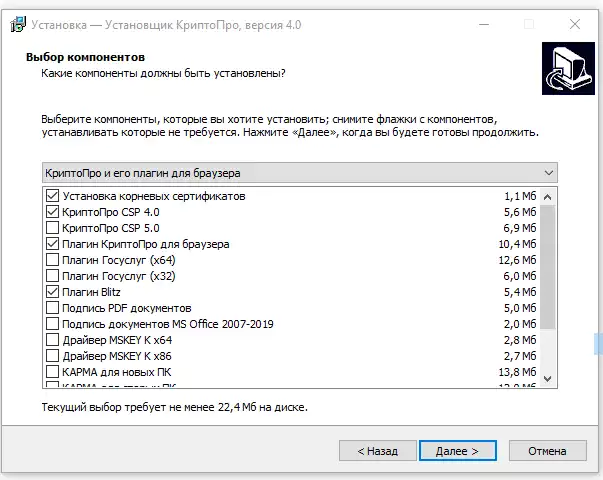Screen dimensions: 603x480
Task: Check the "Плагин Госуслуг (x64)" checkbox
Action: 52,260
